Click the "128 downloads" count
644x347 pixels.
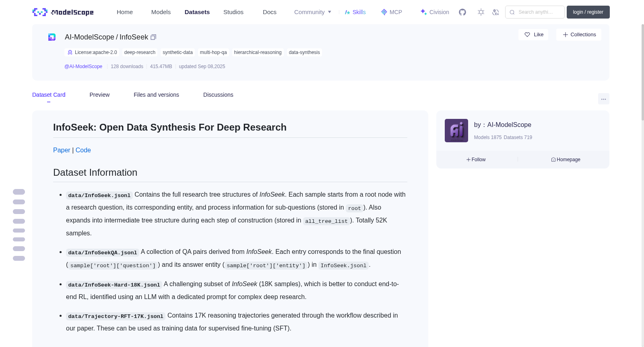[127, 66]
